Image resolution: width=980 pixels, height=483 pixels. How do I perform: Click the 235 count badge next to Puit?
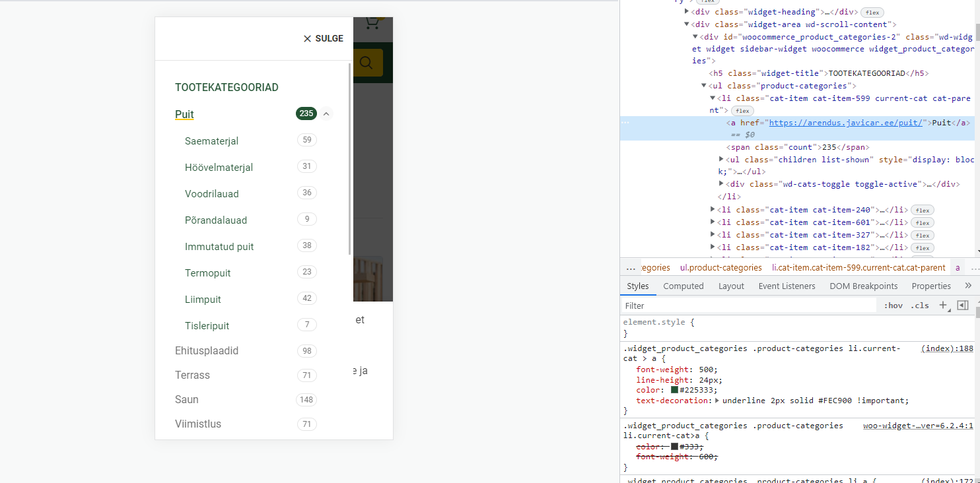pos(306,113)
